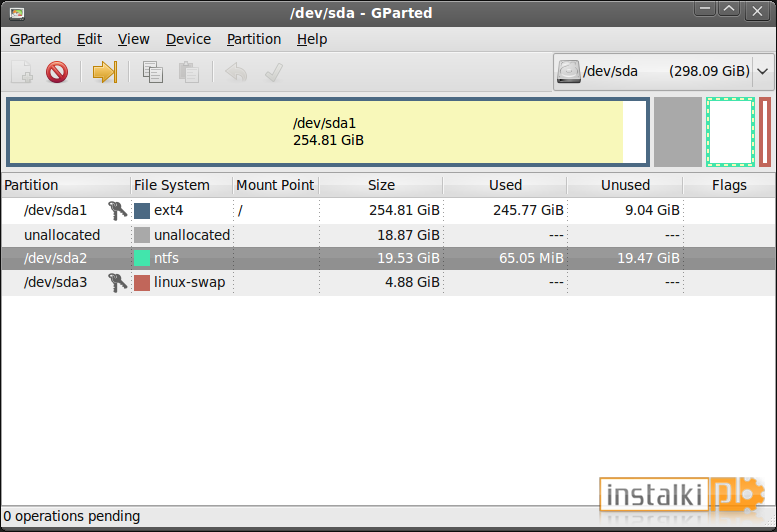Minimize the GParted window
Screen dimensions: 777x532
tap(705, 10)
